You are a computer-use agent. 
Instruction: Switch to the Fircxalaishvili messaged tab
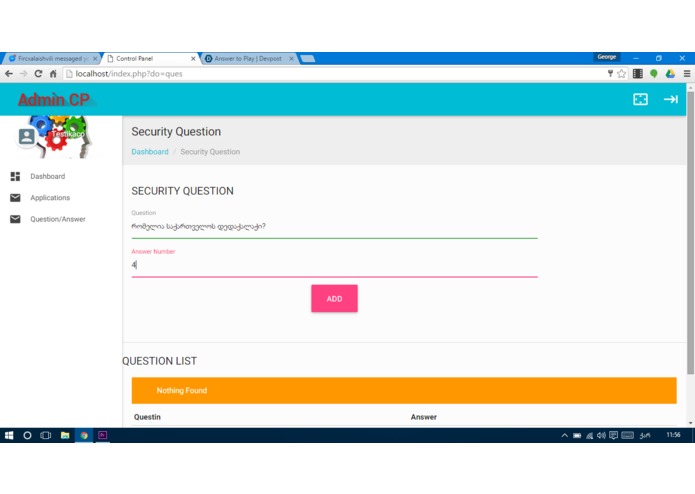(52, 58)
